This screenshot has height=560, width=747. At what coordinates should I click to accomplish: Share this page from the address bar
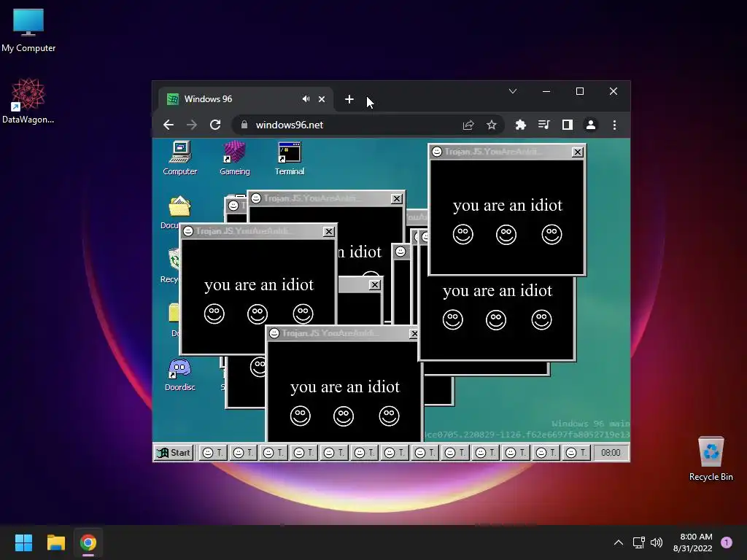pyautogui.click(x=468, y=125)
